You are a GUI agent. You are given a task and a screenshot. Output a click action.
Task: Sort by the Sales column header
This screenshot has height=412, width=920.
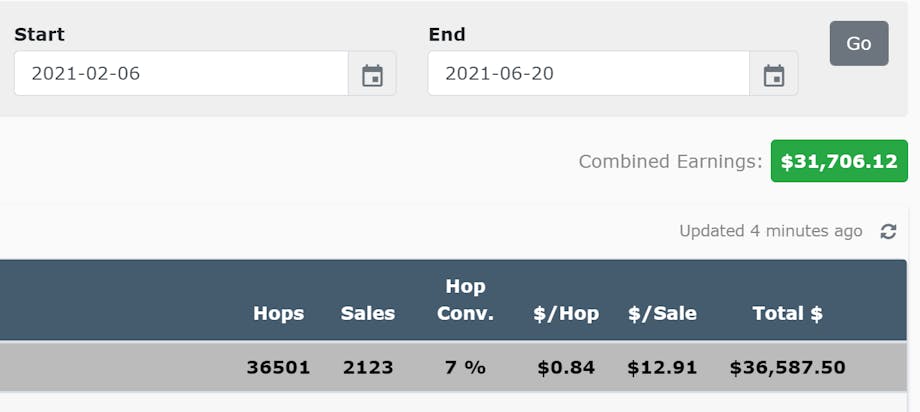pyautogui.click(x=368, y=313)
